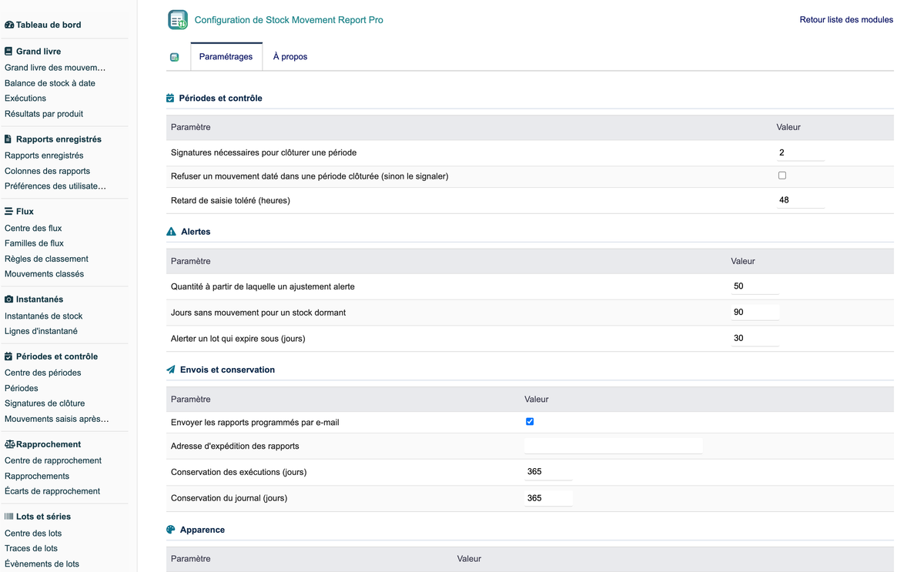Image resolution: width=924 pixels, height=572 pixels.
Task: Click the Flux bars icon
Action: point(8,211)
